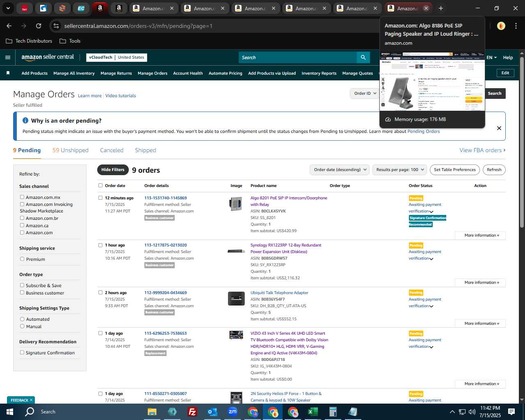Select the Manual shipping settings type

(22, 326)
